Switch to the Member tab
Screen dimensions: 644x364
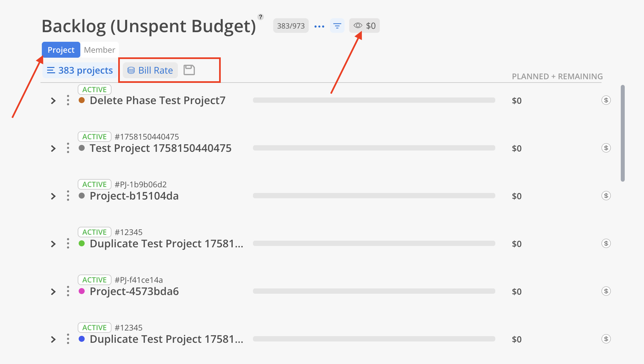pyautogui.click(x=99, y=50)
